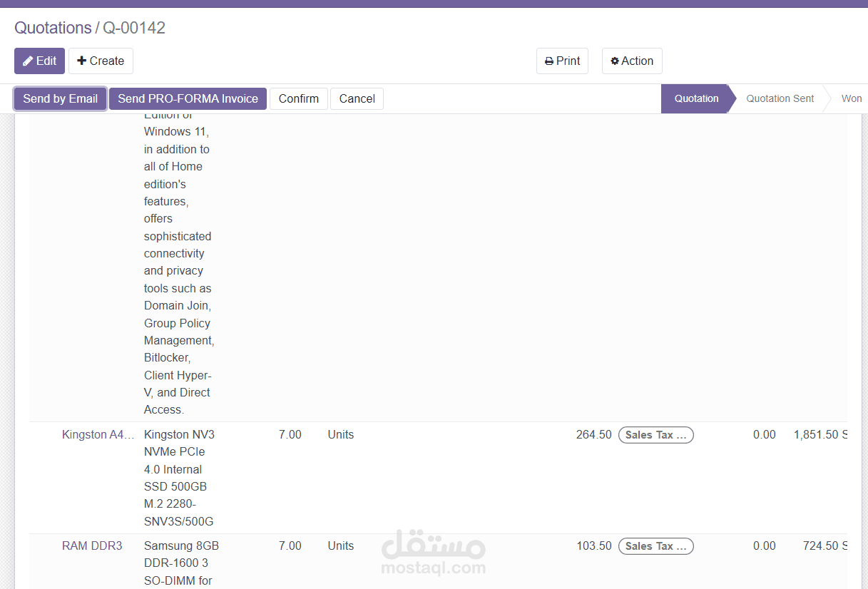The image size is (868, 589).
Task: Click the Q-00142 breadcrumb title
Action: 134,28
